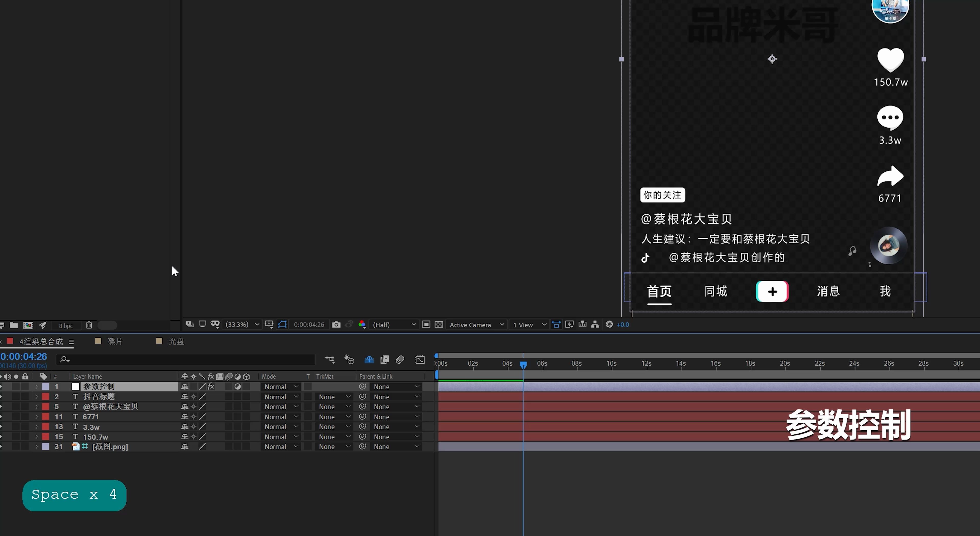Toggle the effects switch on 参数控制 layer

pyautogui.click(x=211, y=386)
